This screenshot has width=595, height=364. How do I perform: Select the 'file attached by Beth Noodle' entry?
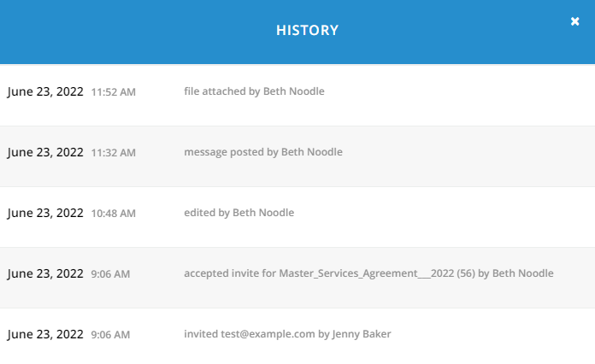click(x=254, y=91)
